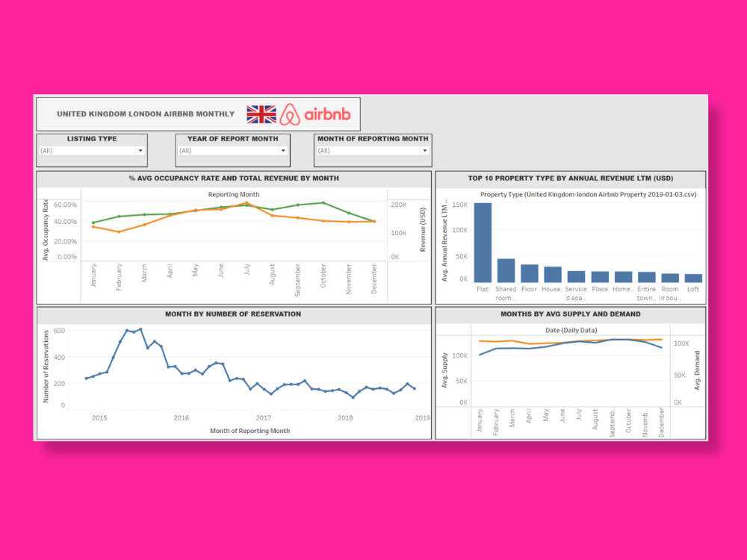Viewport: 747px width, 560px height.
Task: Click the 2015 label on reservation chart
Action: click(99, 417)
